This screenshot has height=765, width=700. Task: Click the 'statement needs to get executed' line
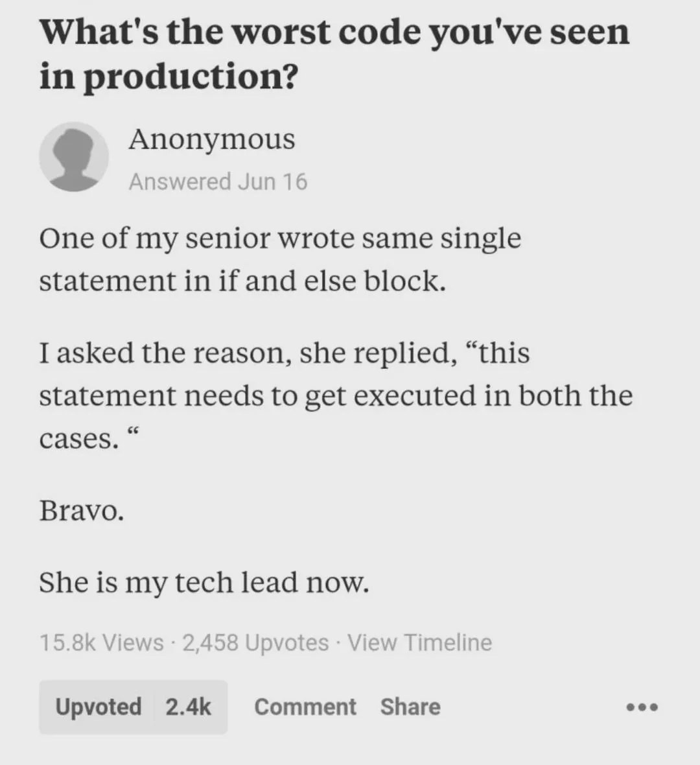[336, 395]
